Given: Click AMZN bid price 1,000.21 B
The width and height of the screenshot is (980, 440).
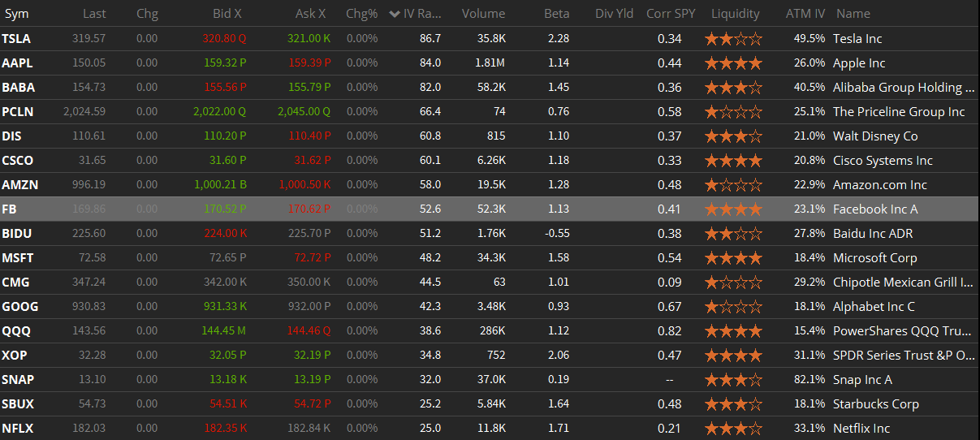Looking at the screenshot, I should [x=220, y=184].
